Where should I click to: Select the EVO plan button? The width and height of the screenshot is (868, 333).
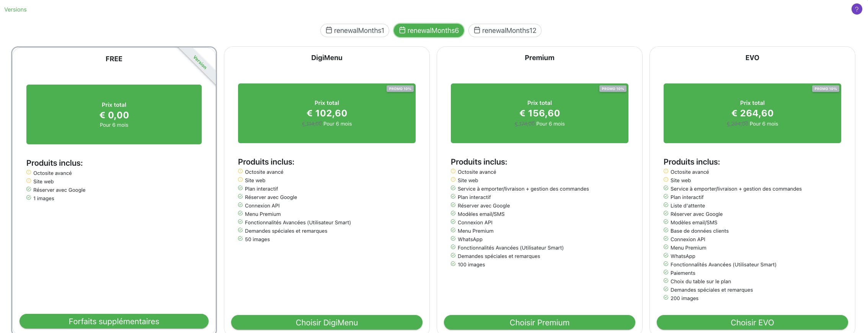pos(752,322)
